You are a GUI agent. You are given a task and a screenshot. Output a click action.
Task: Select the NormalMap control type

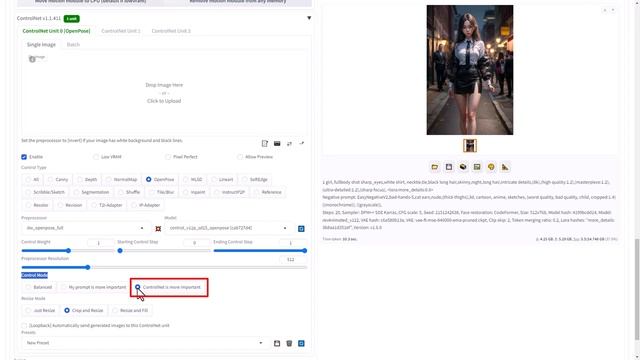[x=121, y=180]
